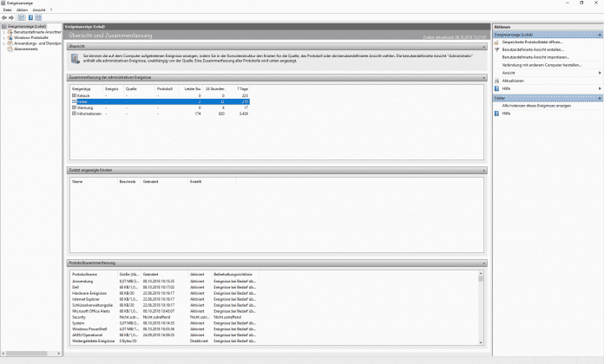Screen dimensions: 604x364
Task: Click the Back arrow in the toolbar
Action: (5, 18)
